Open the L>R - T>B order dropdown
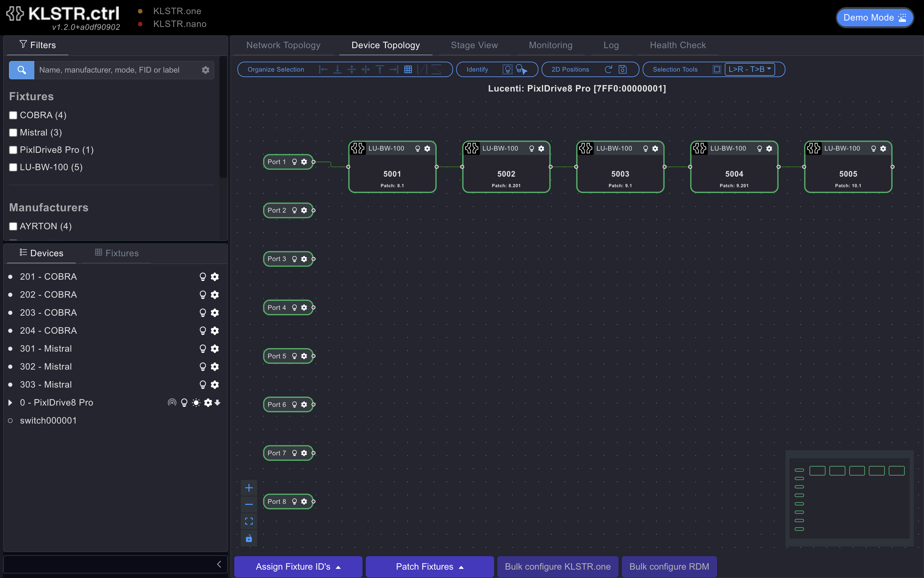This screenshot has width=924, height=578. coord(749,69)
